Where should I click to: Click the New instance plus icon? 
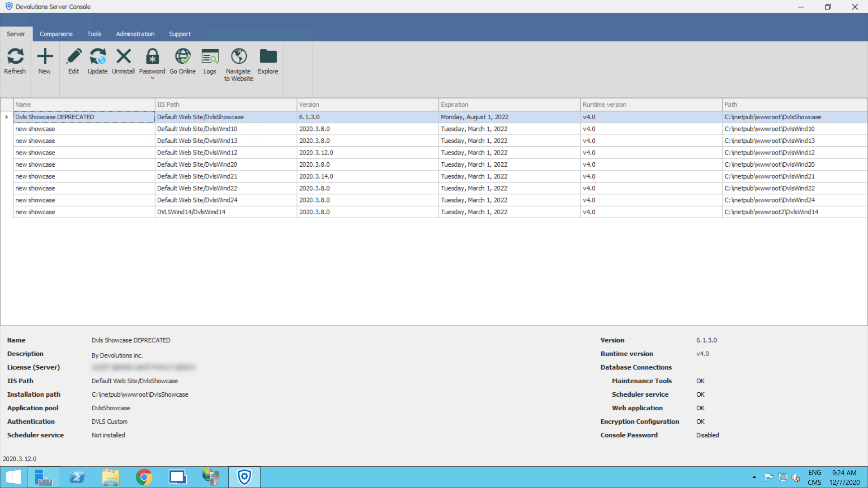[44, 57]
